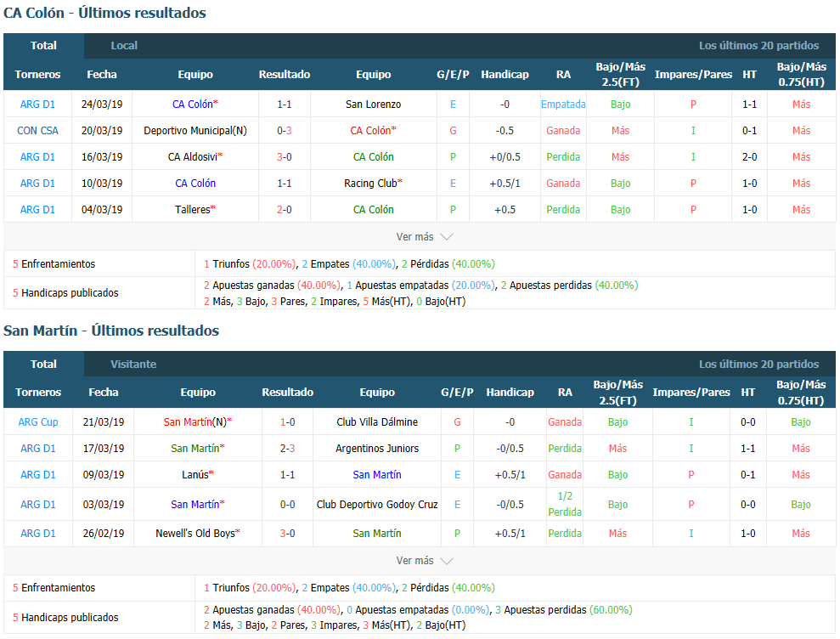The width and height of the screenshot is (840, 639).
Task: Click the 0-0 result against Godoy Cruz
Action: point(288,504)
